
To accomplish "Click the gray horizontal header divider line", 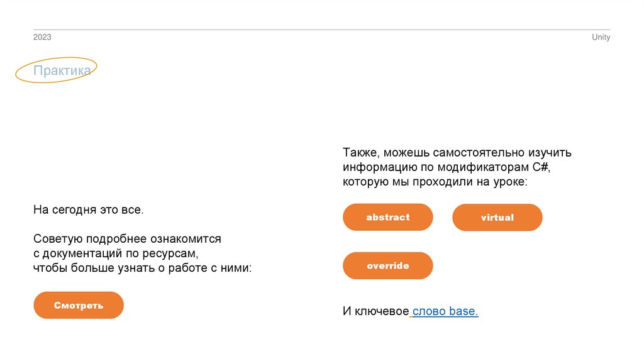I will coord(322,30).
